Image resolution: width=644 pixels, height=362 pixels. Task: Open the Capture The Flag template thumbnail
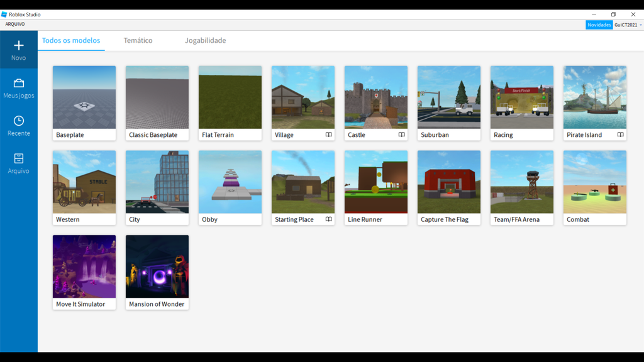click(449, 182)
